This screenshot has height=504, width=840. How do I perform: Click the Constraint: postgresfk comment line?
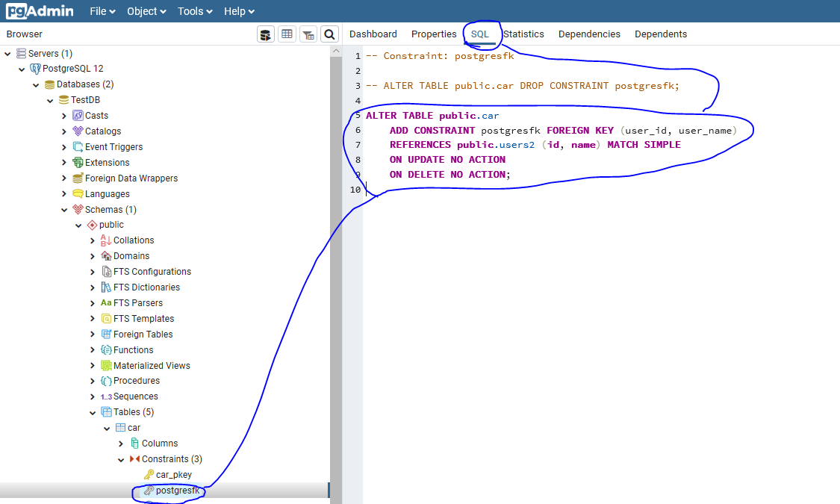click(x=440, y=56)
